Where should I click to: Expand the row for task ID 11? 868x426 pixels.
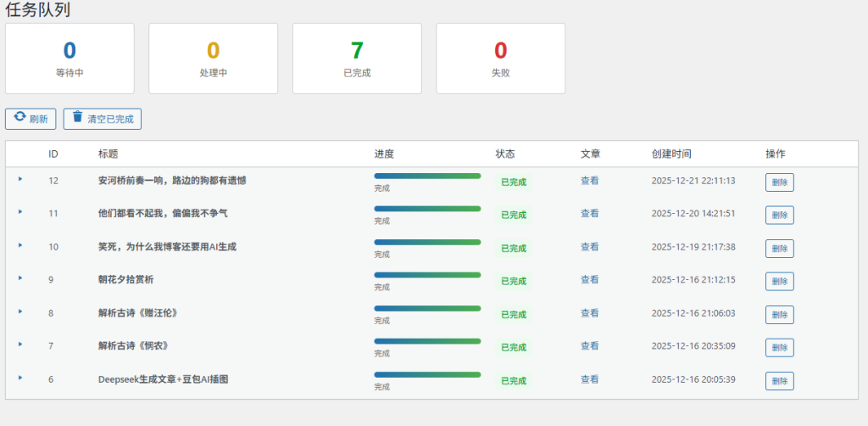[20, 212]
